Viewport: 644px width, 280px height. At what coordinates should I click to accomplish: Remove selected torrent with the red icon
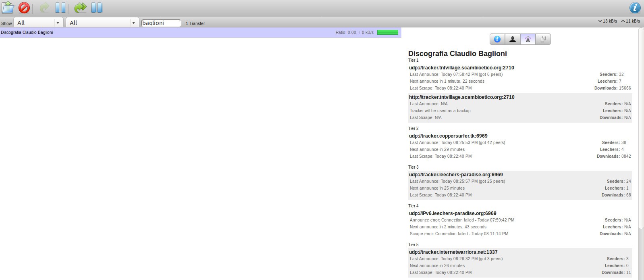24,8
